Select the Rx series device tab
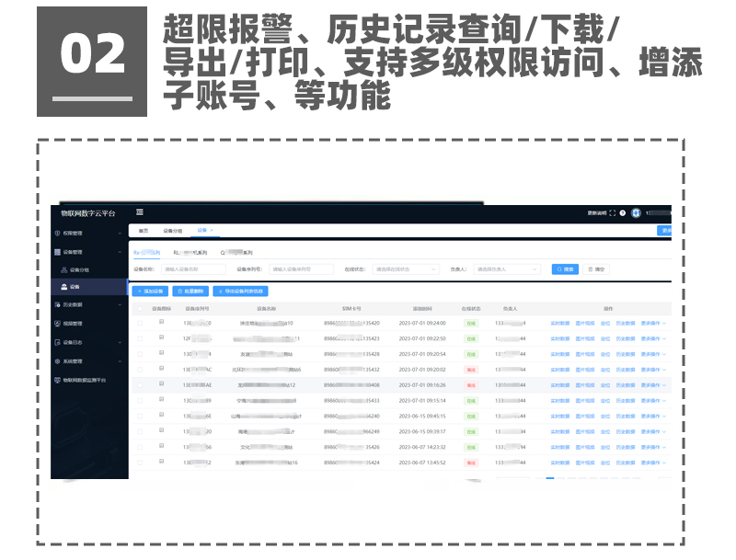The height and width of the screenshot is (560, 736). [x=146, y=252]
